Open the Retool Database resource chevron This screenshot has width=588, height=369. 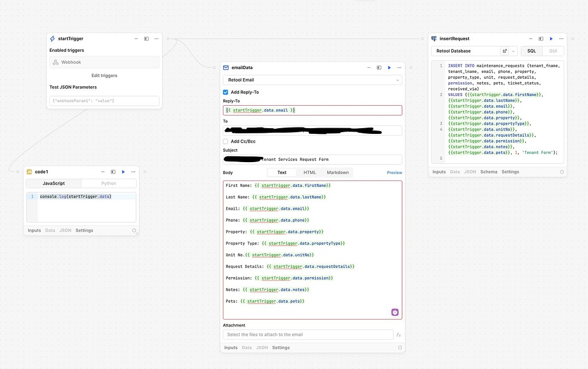513,51
